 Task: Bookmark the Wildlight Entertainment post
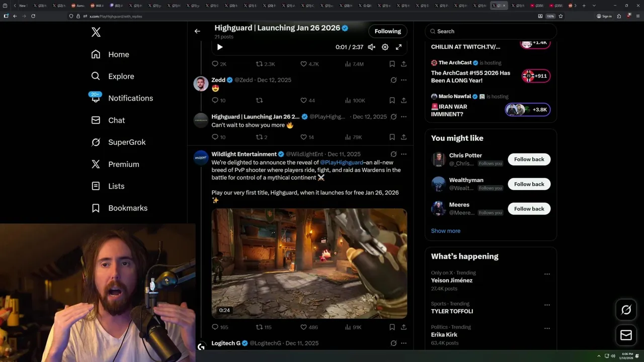[392, 327]
